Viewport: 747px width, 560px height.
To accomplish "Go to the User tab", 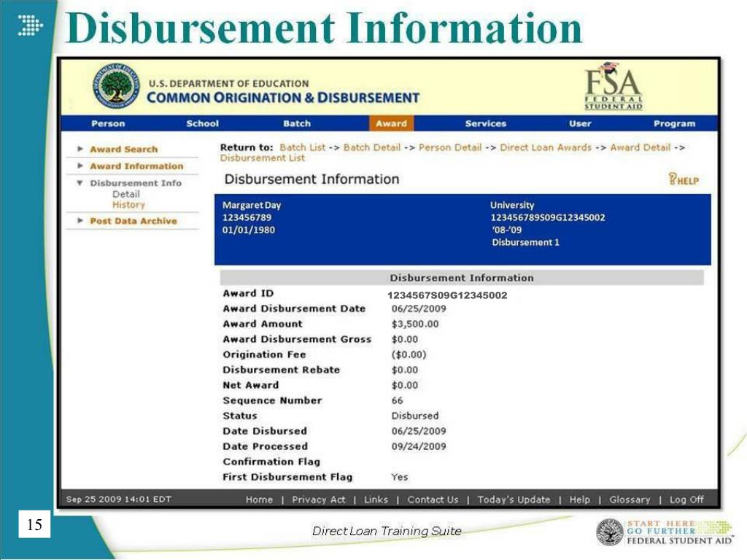I will pyautogui.click(x=580, y=123).
